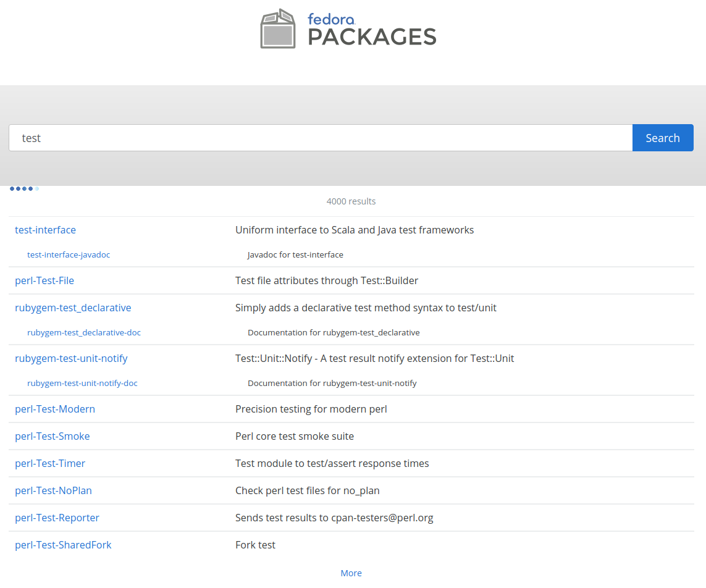Focus the search field containing 'test'

pyautogui.click(x=321, y=138)
